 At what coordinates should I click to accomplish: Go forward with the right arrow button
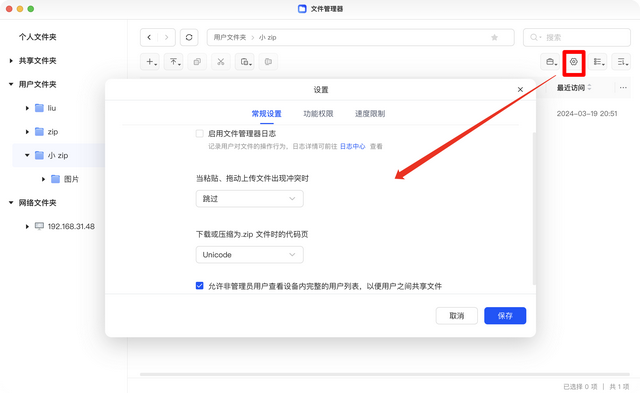point(167,38)
